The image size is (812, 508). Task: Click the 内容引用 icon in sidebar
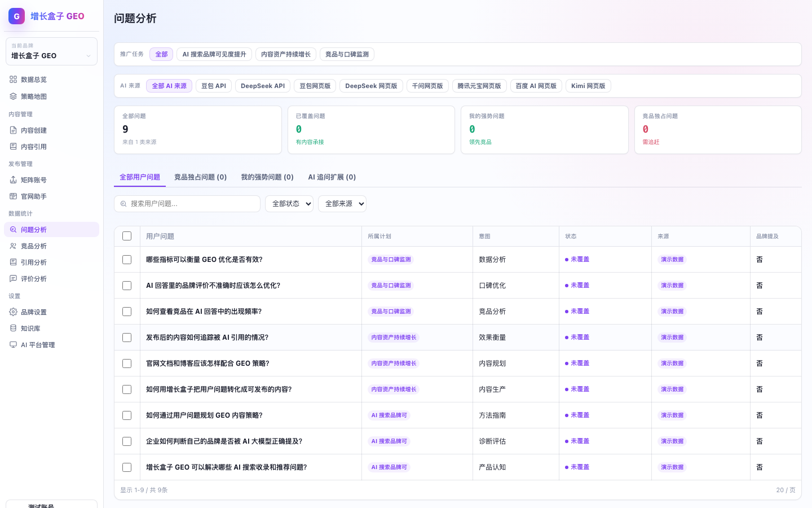coord(14,147)
